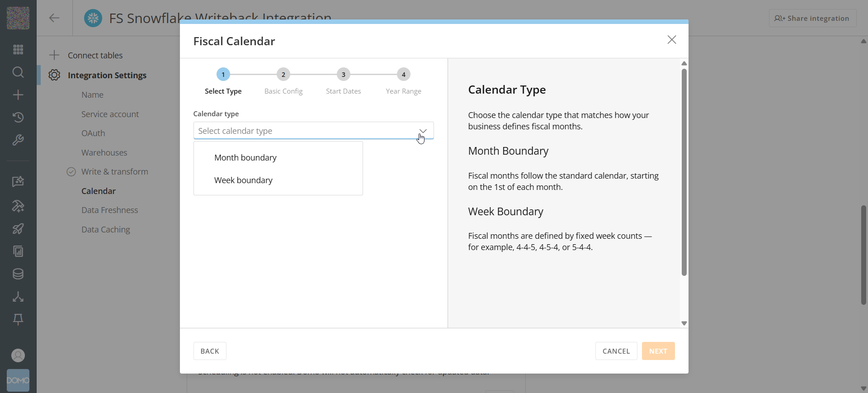Viewport: 868px width, 393px height.
Task: Click the BACK button
Action: click(210, 351)
